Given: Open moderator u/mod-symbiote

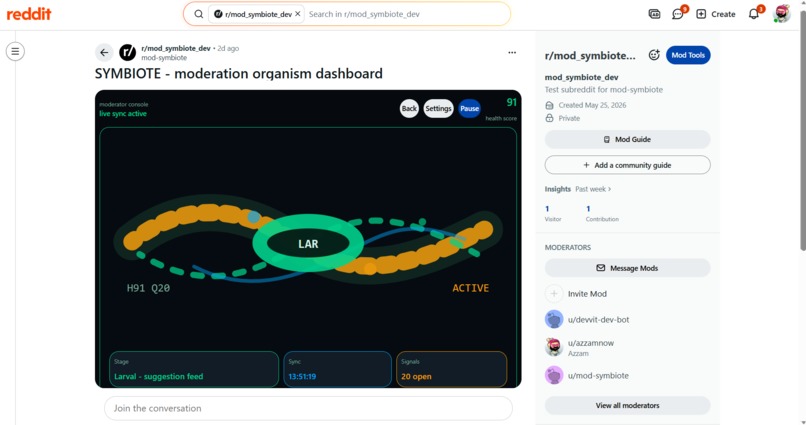Looking at the screenshot, I should (x=598, y=376).
